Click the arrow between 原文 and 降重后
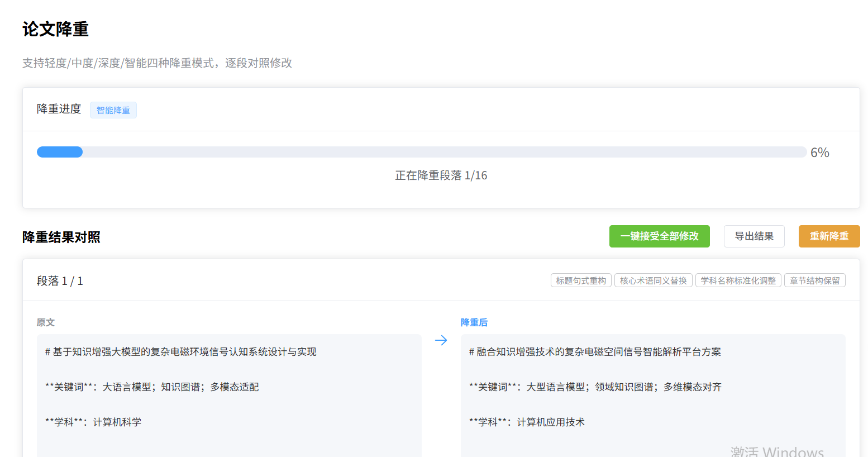Screen dimensions: 868x457 441,340
